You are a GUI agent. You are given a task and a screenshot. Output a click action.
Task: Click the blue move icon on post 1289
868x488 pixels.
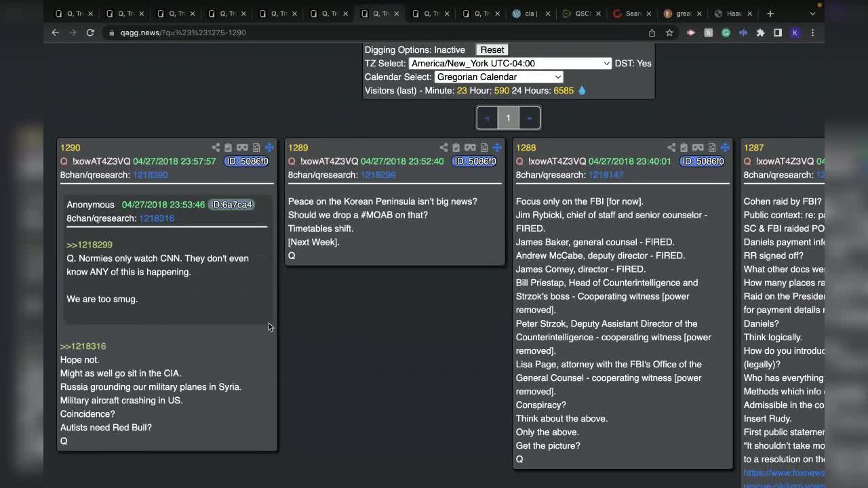pyautogui.click(x=497, y=147)
